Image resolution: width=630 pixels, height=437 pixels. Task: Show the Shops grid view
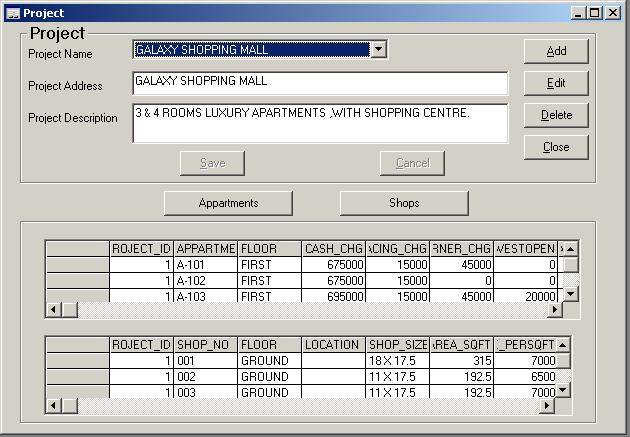pos(404,203)
